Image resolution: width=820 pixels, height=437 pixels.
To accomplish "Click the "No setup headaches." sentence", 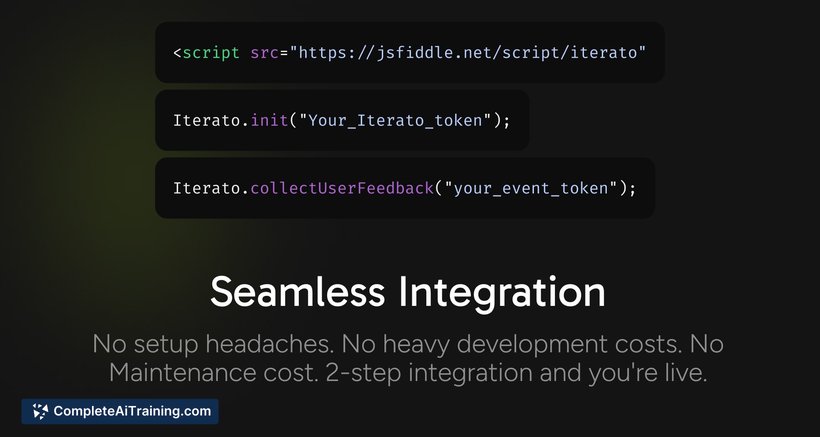I will coord(214,344).
